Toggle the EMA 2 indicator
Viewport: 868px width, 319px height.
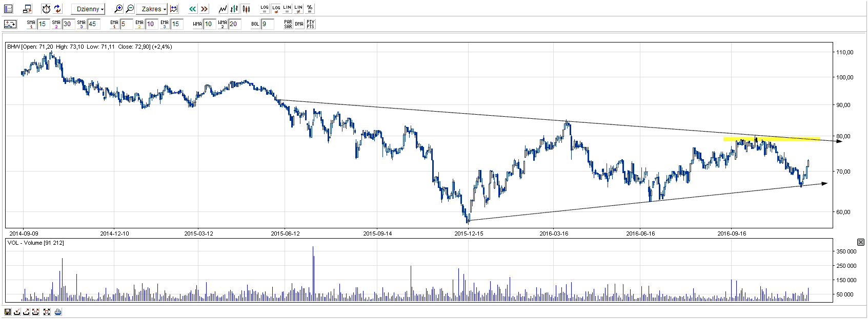[x=139, y=24]
